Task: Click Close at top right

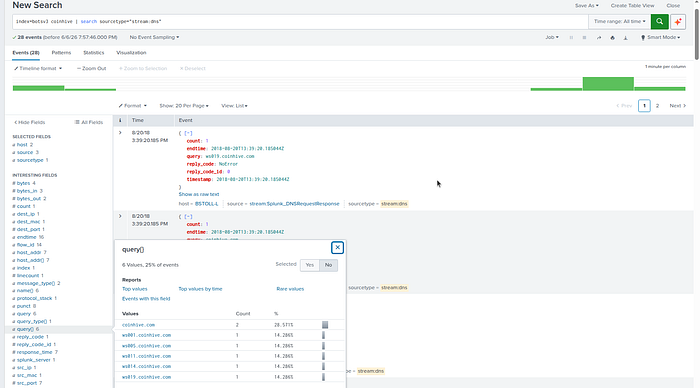Action: 673,5
